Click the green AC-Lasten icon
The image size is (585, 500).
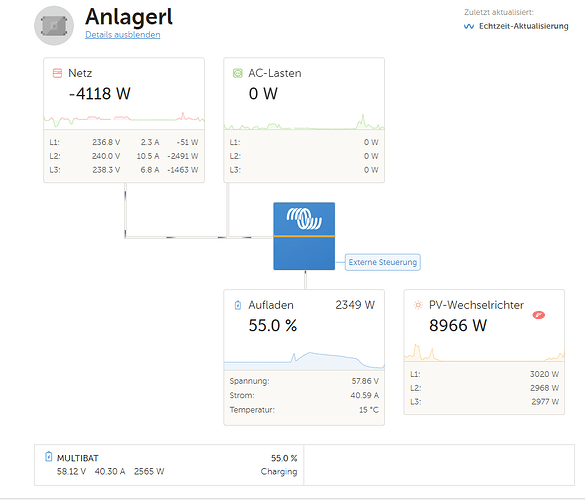point(237,73)
